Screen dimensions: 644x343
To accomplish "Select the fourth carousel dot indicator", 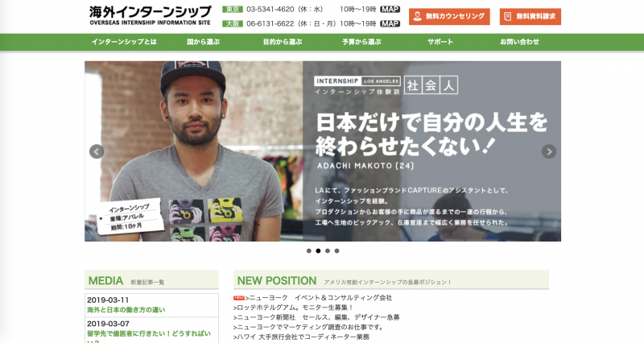I will tap(336, 250).
